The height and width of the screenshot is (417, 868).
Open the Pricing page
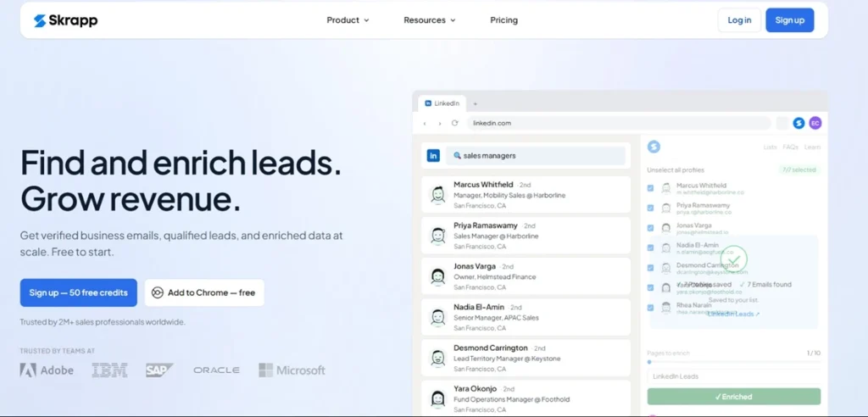pyautogui.click(x=504, y=20)
